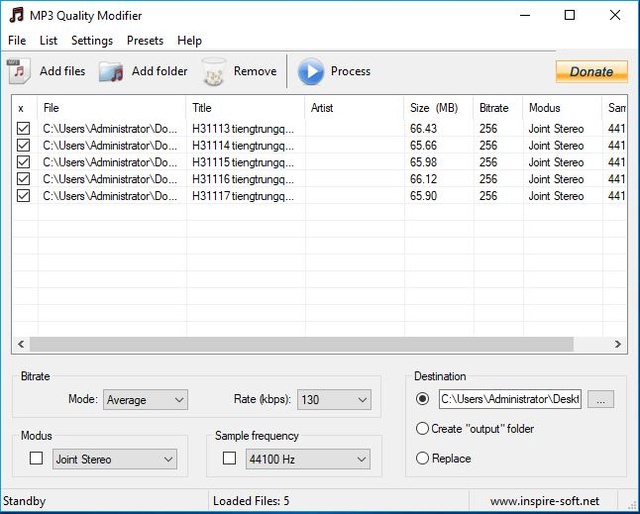The width and height of the screenshot is (640, 514).
Task: Sort by the Artist column header
Action: [354, 108]
